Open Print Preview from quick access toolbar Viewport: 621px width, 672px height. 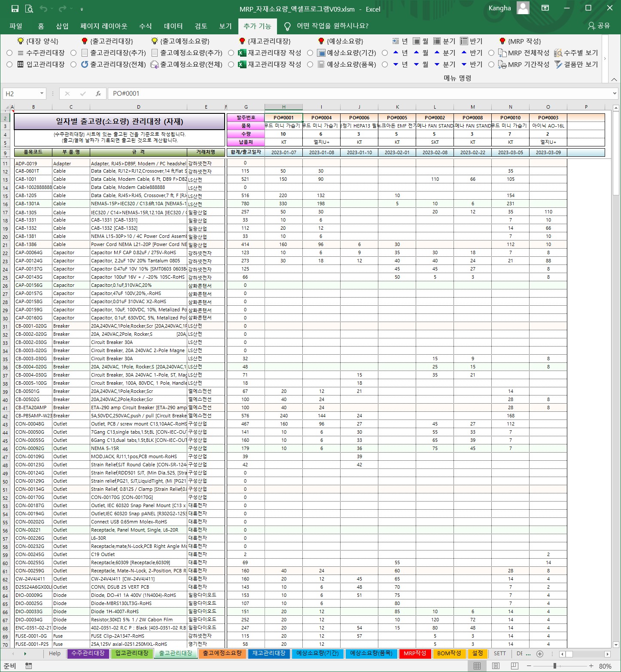click(x=29, y=9)
